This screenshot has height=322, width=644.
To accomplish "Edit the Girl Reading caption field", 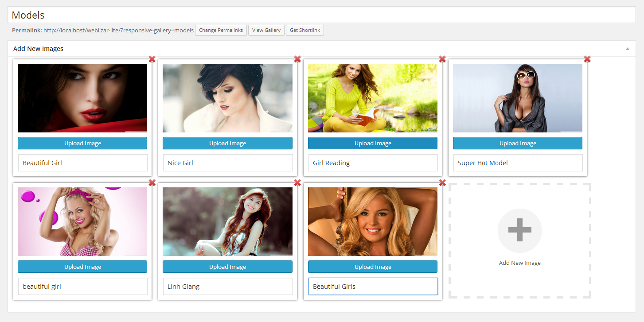I will [373, 163].
